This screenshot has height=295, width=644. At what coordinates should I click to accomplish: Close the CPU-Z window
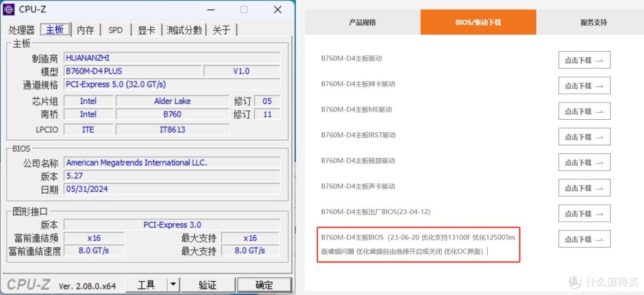click(278, 10)
